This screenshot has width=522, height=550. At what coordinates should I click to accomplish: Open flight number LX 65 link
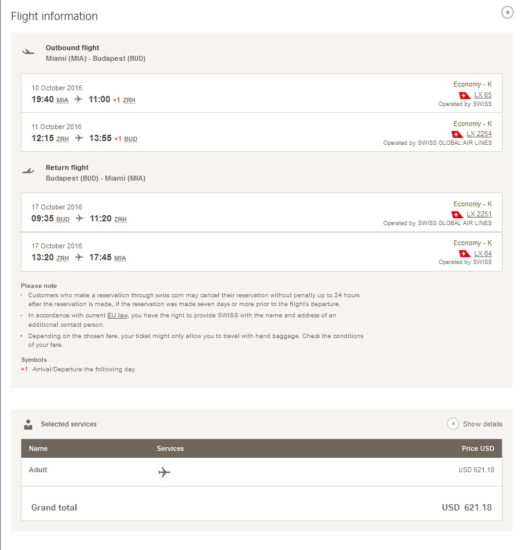[x=483, y=95]
